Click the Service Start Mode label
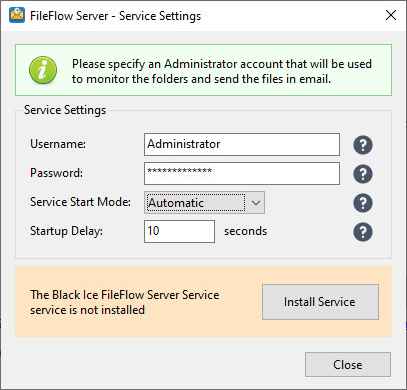The height and width of the screenshot is (390, 407). pyautogui.click(x=80, y=202)
